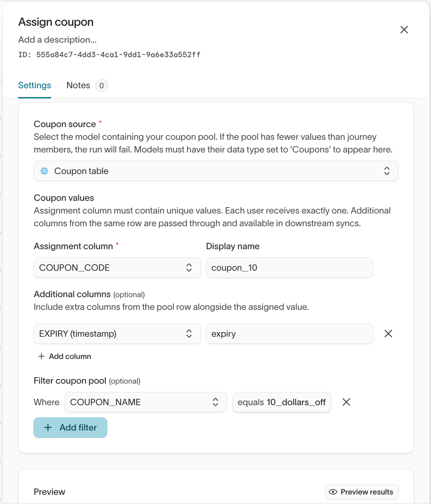This screenshot has height=504, width=431.
Task: Edit the Display name field showing coupon_10
Action: (x=289, y=268)
